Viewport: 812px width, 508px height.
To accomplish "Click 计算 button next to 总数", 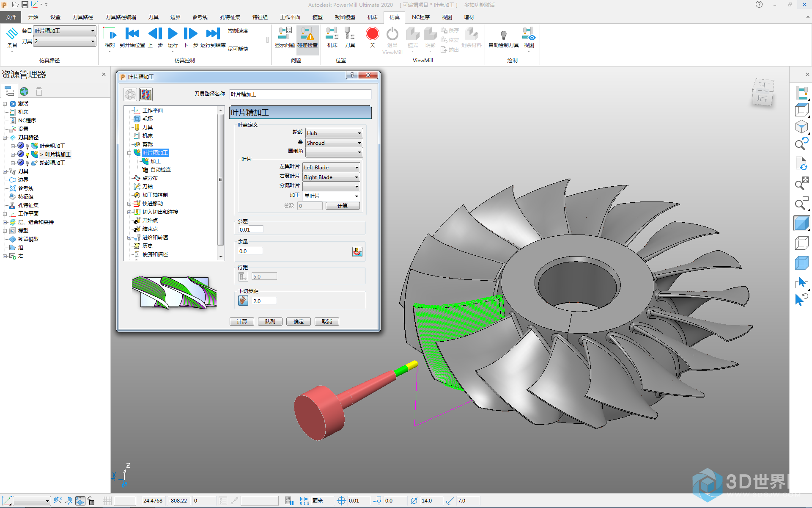I will pos(343,206).
